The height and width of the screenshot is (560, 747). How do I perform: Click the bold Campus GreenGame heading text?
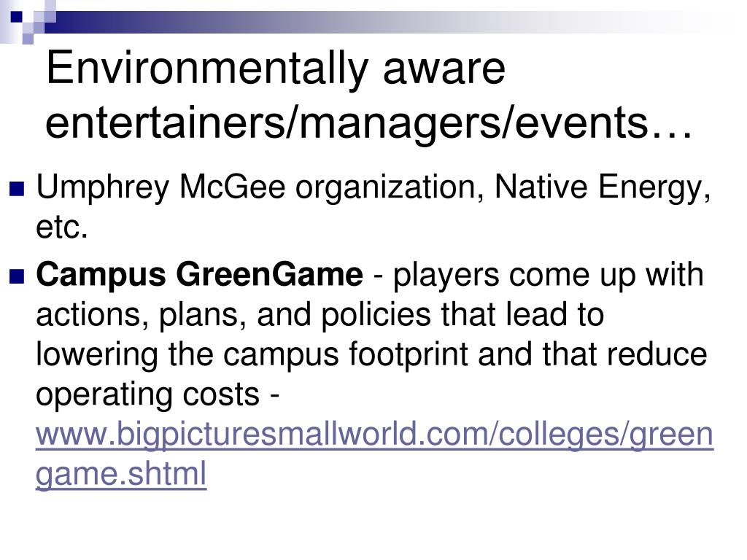pyautogui.click(x=199, y=275)
